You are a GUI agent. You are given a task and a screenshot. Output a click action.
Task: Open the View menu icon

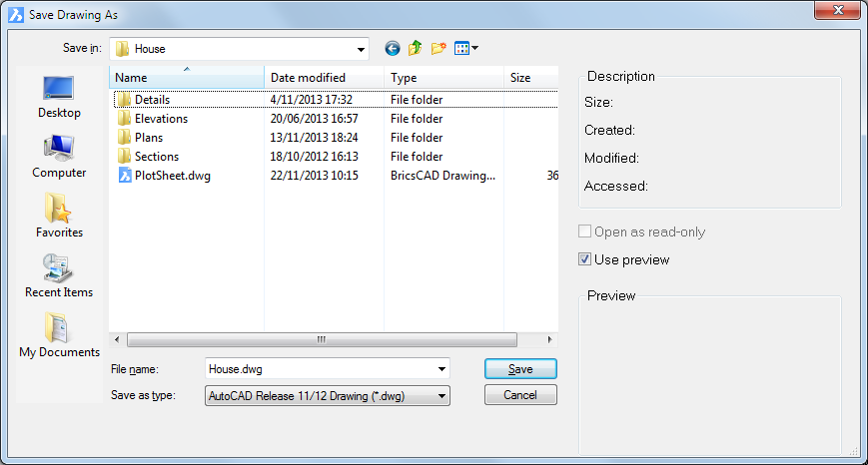pyautogui.click(x=466, y=48)
